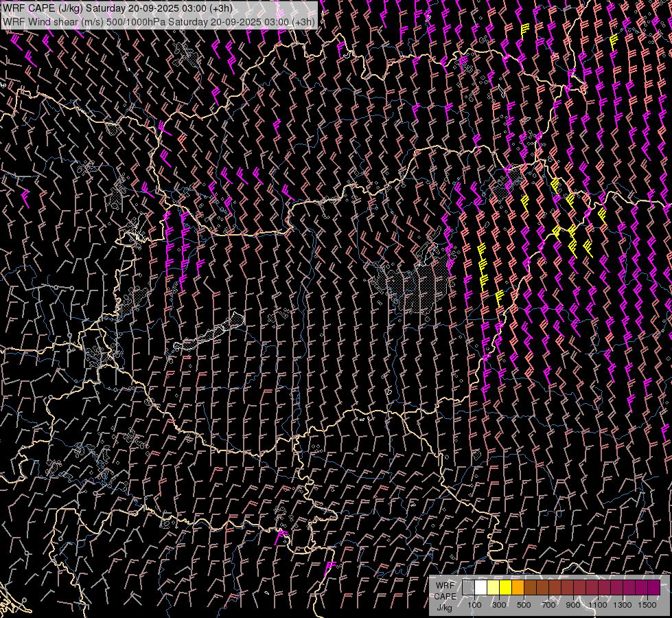Click the J/kg unit label in legend

[445, 608]
